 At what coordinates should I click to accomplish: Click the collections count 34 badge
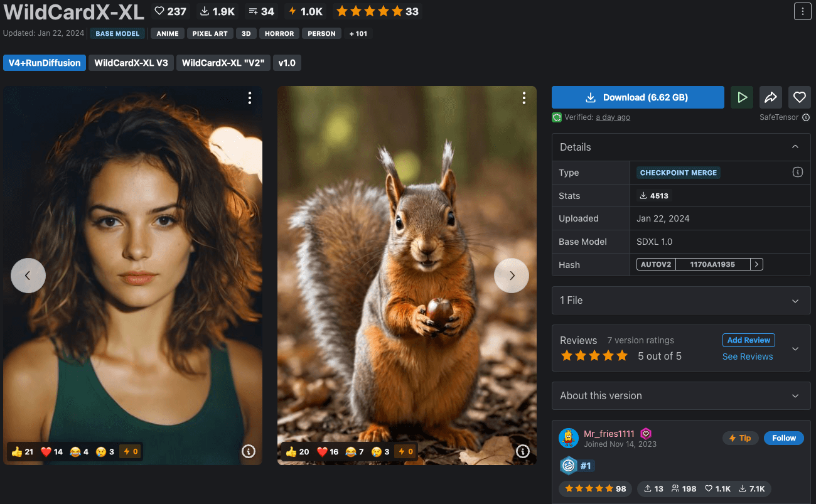[261, 11]
